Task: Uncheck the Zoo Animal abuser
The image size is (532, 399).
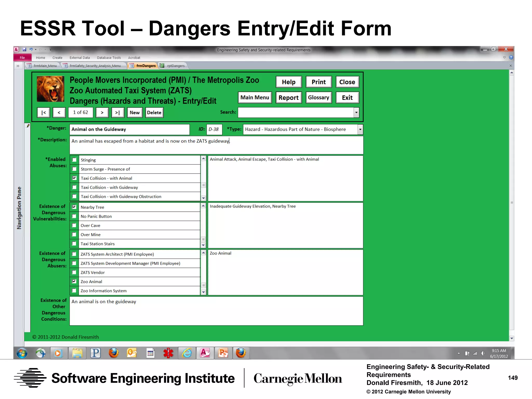Action: pos(74,281)
